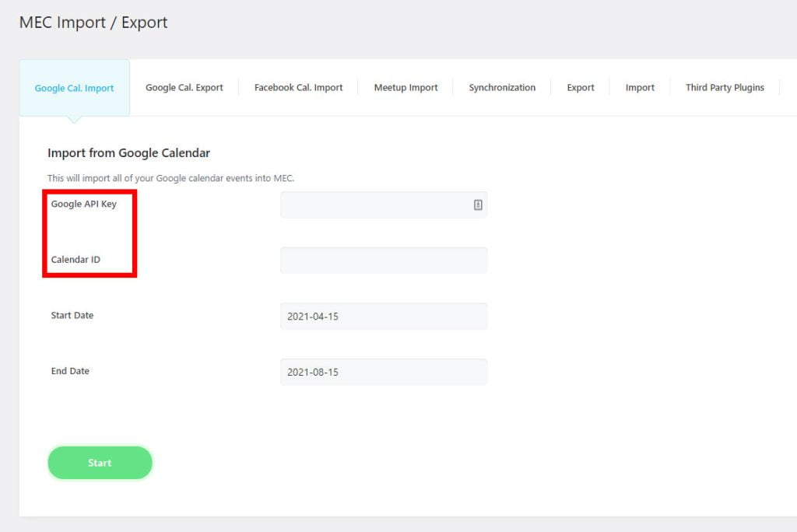Select the Meetup Import tab

(406, 87)
